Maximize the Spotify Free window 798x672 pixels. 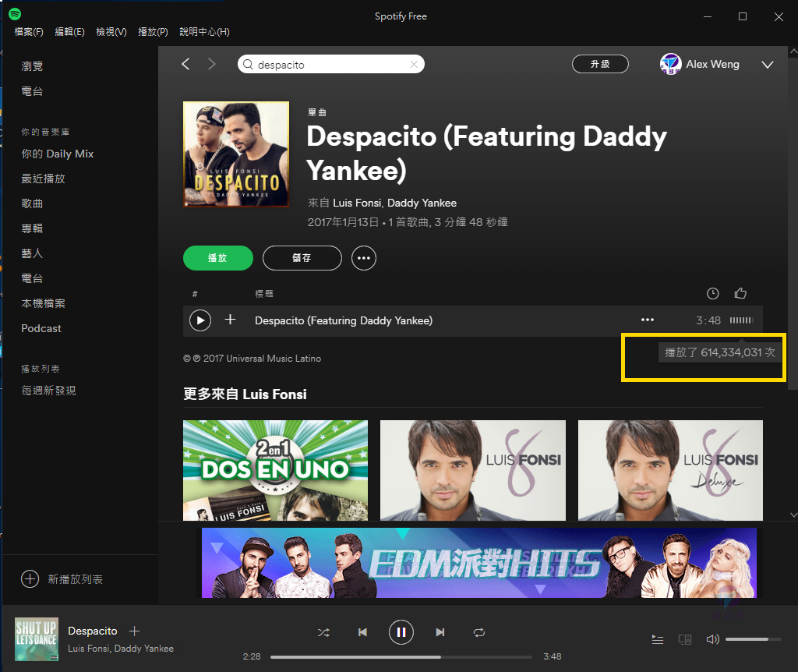point(743,17)
